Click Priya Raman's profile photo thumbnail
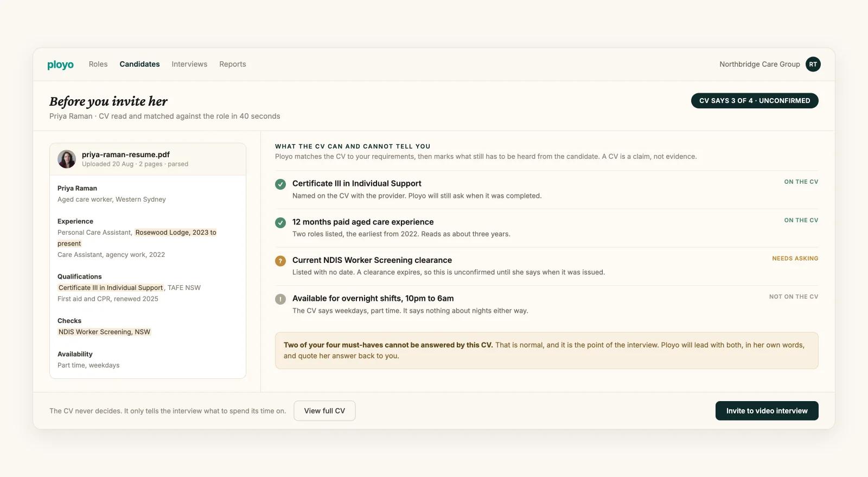The image size is (868, 477). point(67,159)
